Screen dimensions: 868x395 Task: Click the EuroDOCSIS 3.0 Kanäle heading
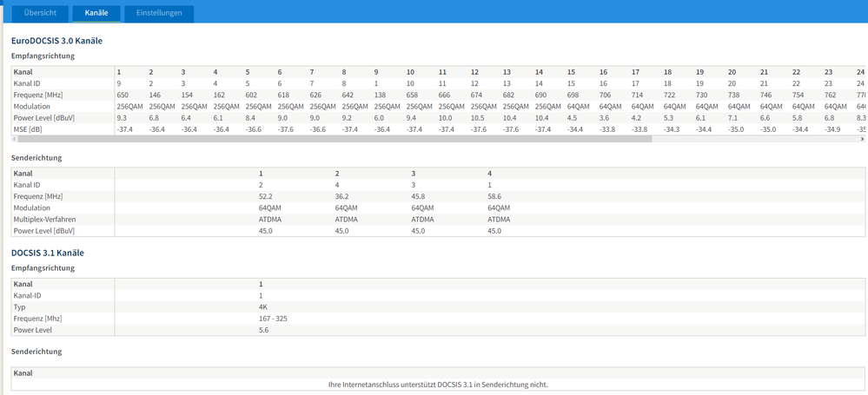click(57, 41)
